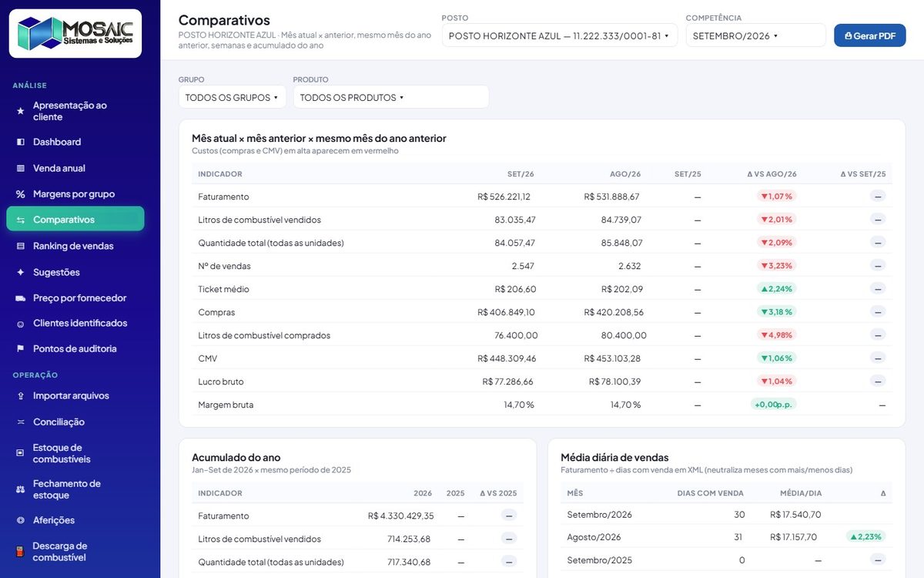Click the flag icon for Pontos de auditoria
Image resolution: width=924 pixels, height=578 pixels.
(x=21, y=348)
